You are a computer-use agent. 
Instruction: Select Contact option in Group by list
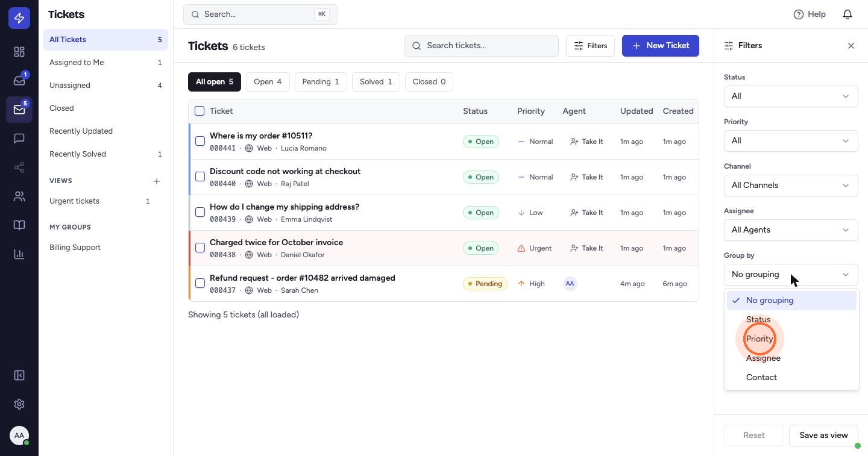[791, 378]
